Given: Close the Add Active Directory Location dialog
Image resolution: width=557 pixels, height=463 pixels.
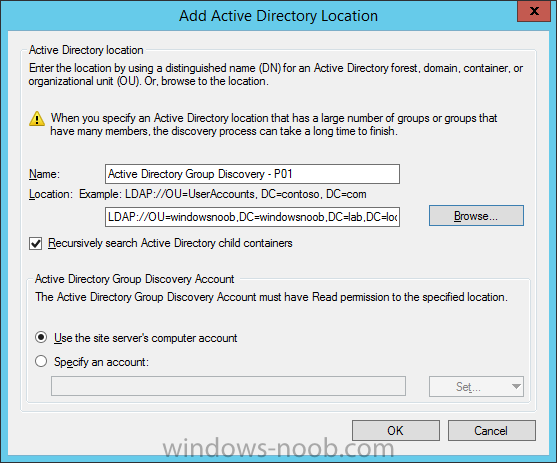Looking at the screenshot, I should pos(534,11).
